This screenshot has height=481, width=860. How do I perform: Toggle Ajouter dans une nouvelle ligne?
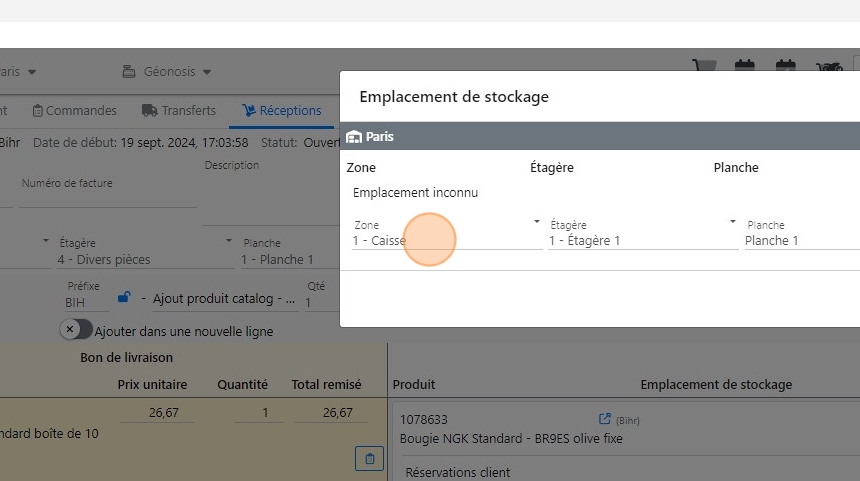click(72, 330)
